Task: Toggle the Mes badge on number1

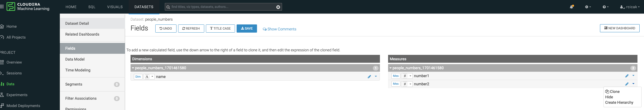Action: coord(396,76)
